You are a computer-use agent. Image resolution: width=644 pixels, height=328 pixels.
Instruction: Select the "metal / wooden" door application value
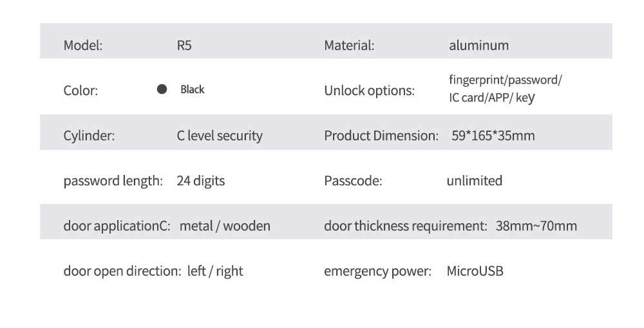(x=225, y=226)
